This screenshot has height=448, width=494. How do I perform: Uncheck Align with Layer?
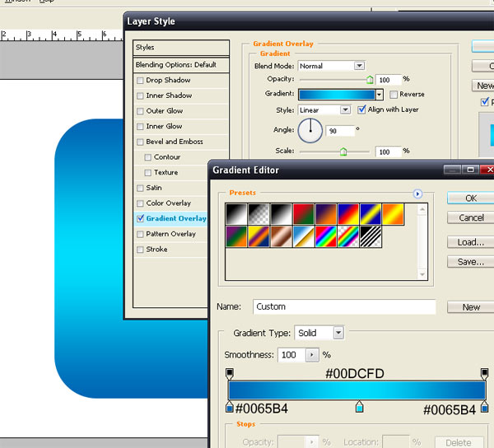pos(361,110)
